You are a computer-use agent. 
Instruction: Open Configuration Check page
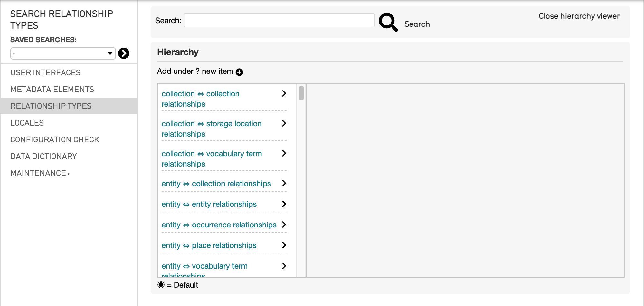pos(55,140)
